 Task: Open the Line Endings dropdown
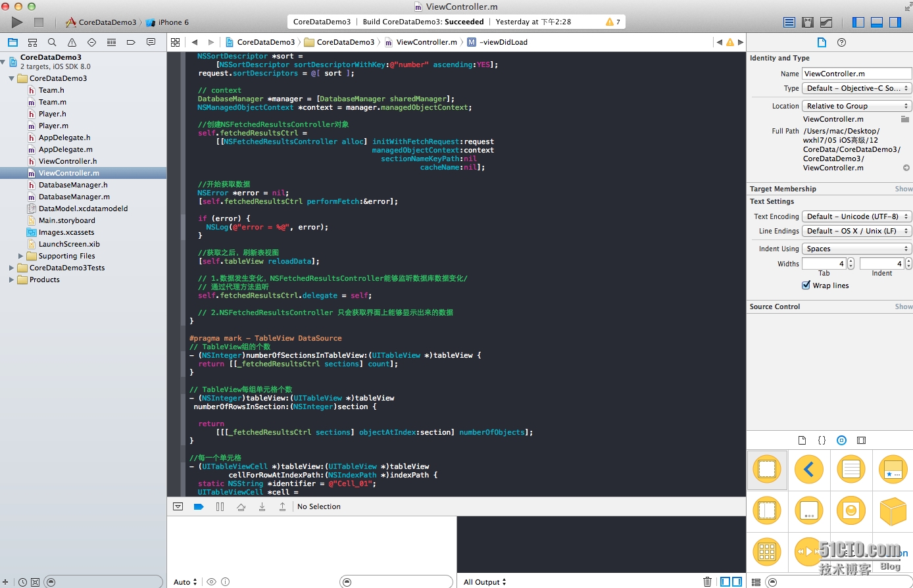(857, 231)
